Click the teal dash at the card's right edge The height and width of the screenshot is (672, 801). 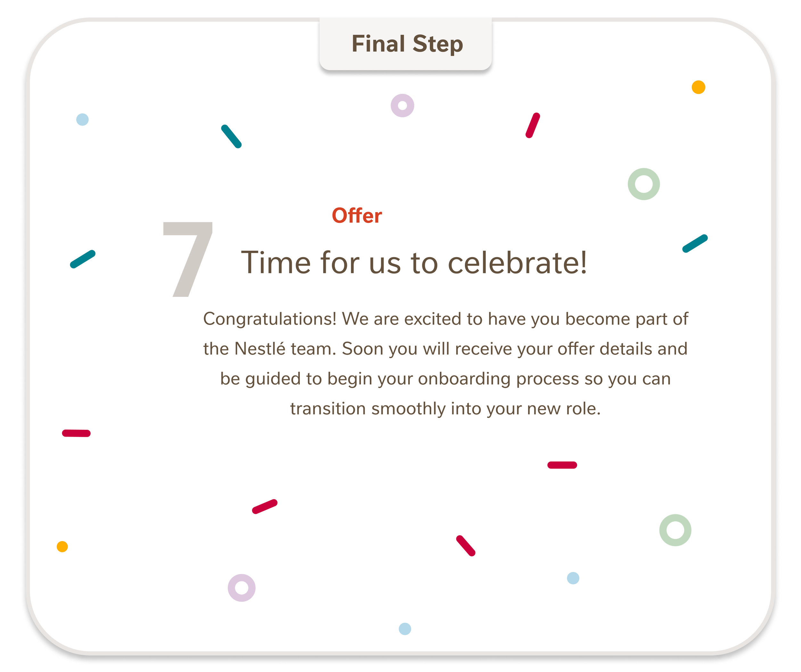(695, 244)
